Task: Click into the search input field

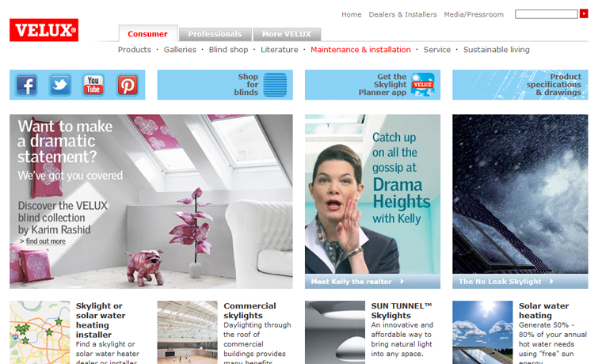Action: (547, 14)
